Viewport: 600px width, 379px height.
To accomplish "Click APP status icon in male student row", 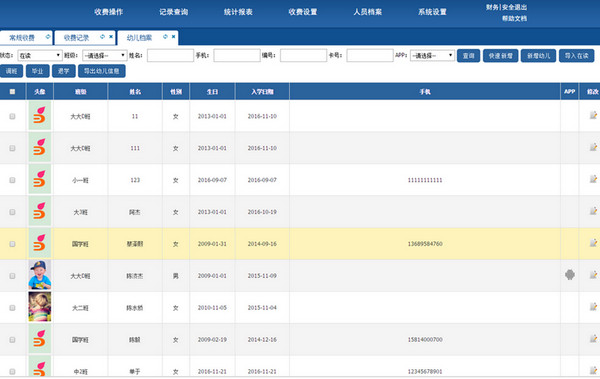I will point(570,274).
